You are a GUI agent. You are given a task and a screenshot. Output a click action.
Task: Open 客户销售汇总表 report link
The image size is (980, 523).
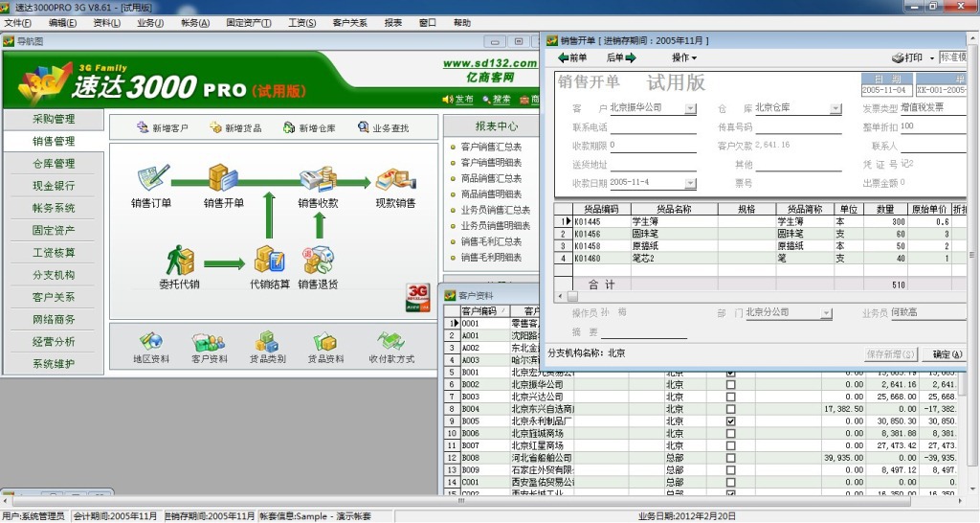(x=491, y=147)
